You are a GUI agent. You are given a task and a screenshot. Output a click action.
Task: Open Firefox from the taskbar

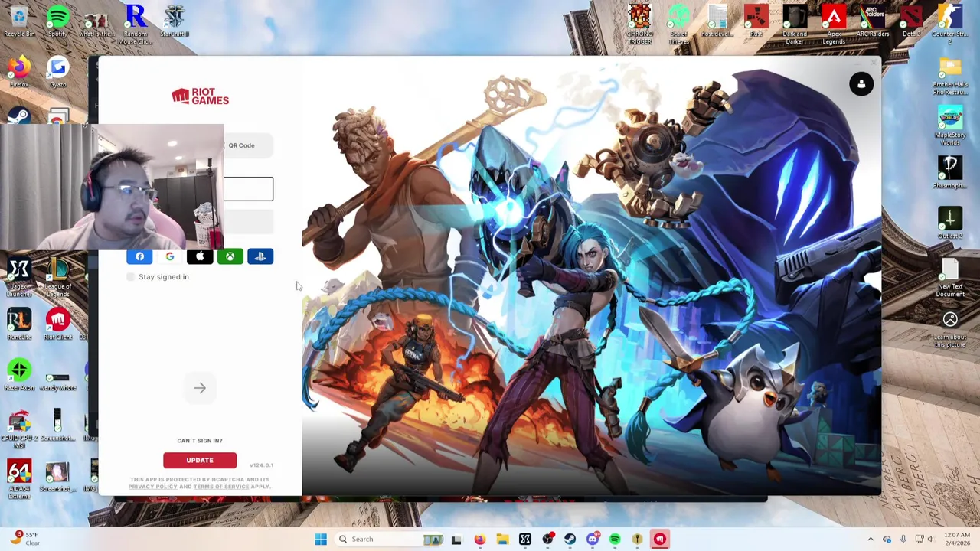(479, 539)
